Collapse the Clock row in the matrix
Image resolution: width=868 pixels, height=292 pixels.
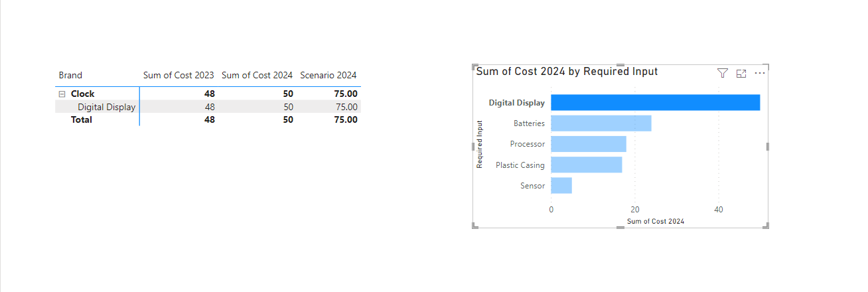click(x=62, y=94)
